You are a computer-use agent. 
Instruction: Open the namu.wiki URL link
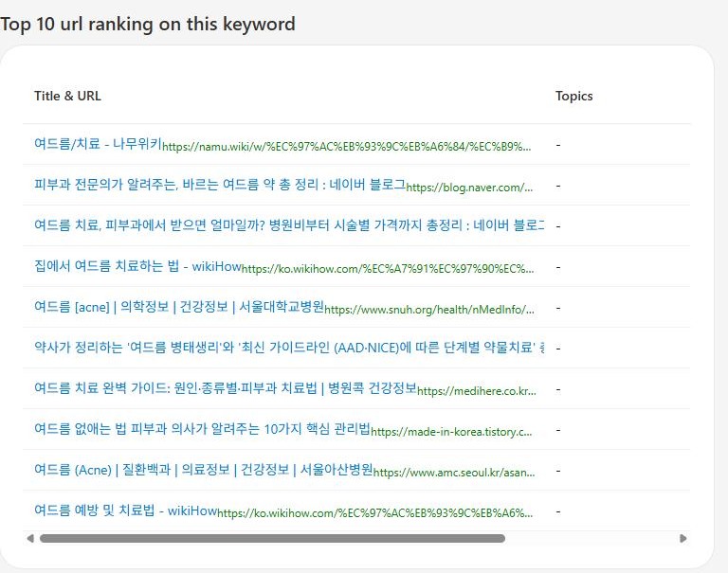(346, 147)
